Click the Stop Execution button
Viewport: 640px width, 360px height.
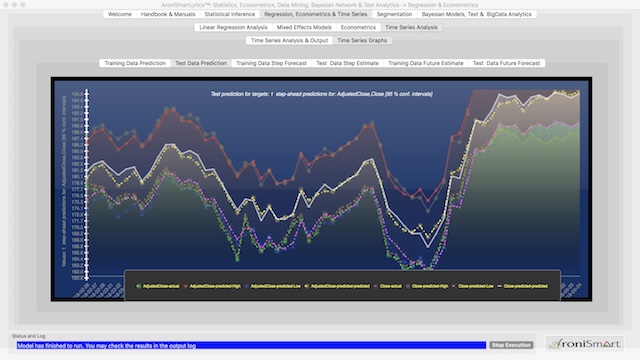click(x=511, y=345)
